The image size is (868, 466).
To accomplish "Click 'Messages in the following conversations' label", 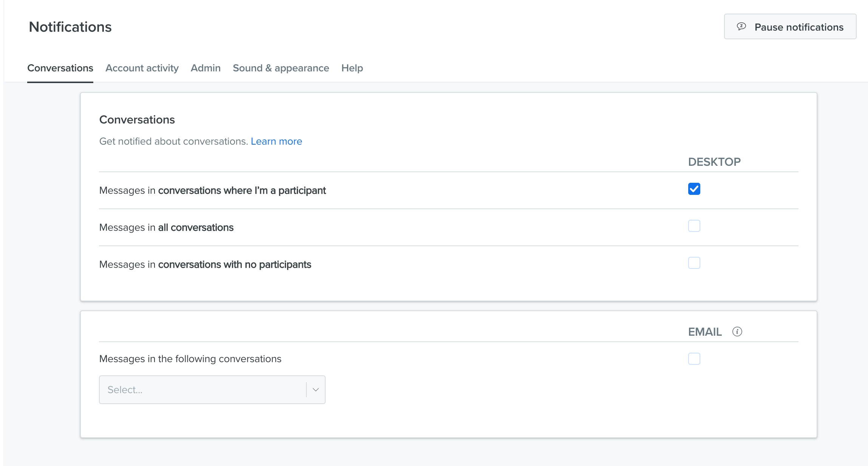I will click(x=190, y=359).
